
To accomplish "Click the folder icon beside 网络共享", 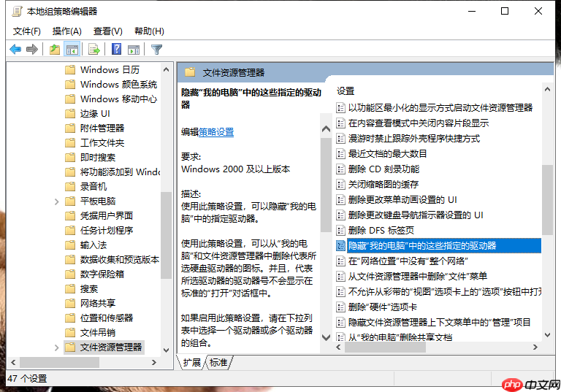I will 70,303.
